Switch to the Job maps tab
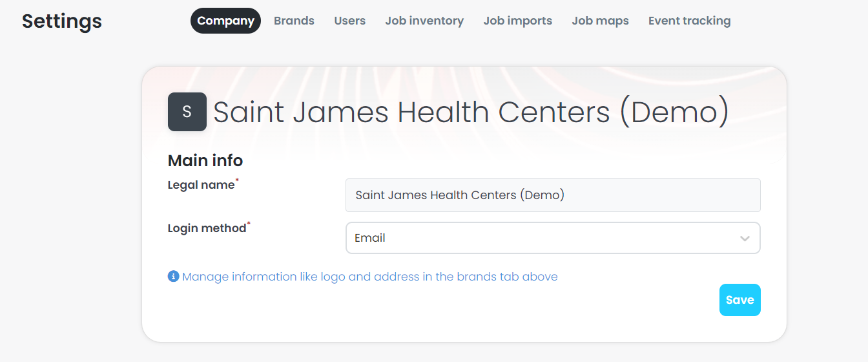Screen dimensions: 868x362 click(x=600, y=21)
